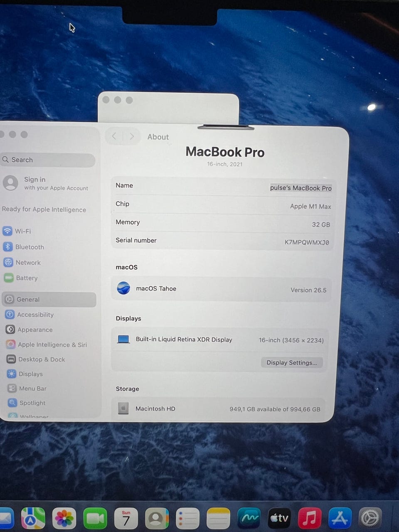399x532 pixels.
Task: Select the Displays sidebar label
Action: [31, 374]
